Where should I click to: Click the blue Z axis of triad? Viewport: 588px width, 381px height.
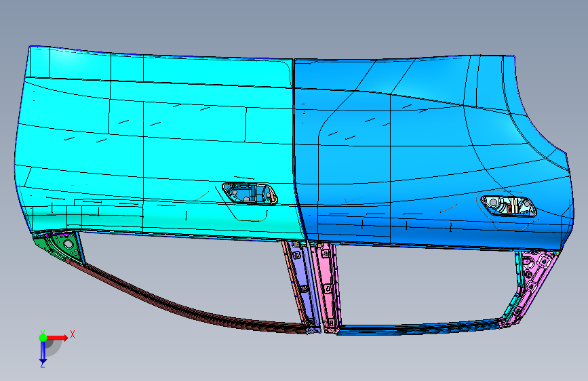pyautogui.click(x=43, y=351)
